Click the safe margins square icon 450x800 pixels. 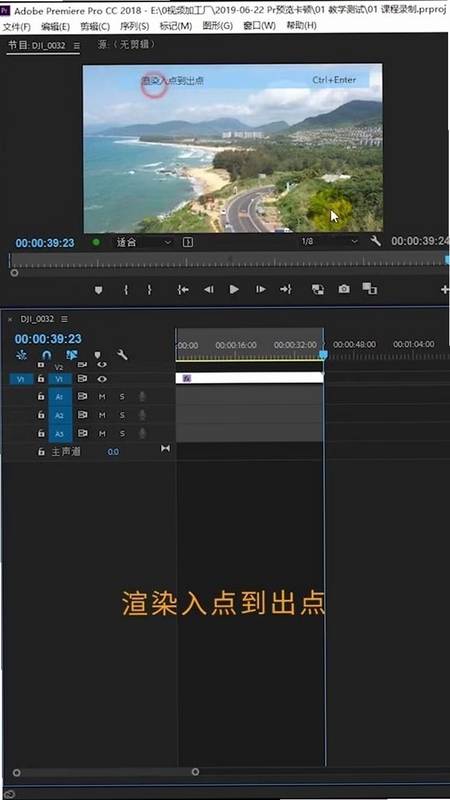click(x=188, y=242)
